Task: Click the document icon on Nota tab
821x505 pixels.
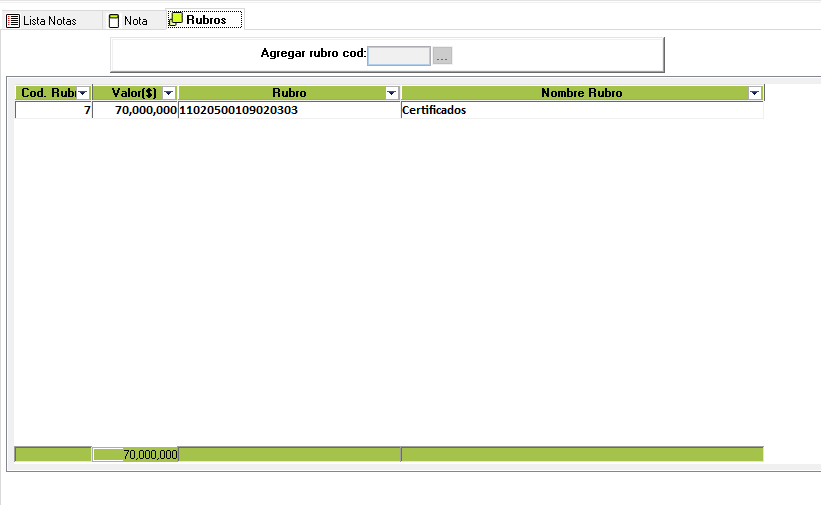Action: point(114,20)
